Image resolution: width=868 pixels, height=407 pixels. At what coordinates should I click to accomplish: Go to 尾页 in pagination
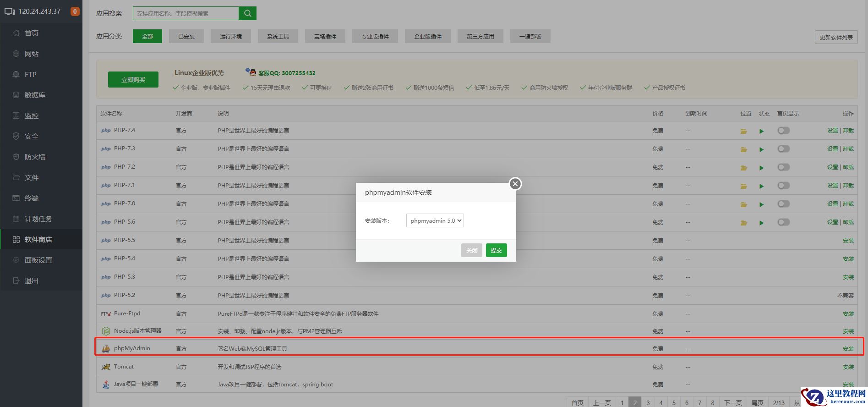[x=758, y=402]
